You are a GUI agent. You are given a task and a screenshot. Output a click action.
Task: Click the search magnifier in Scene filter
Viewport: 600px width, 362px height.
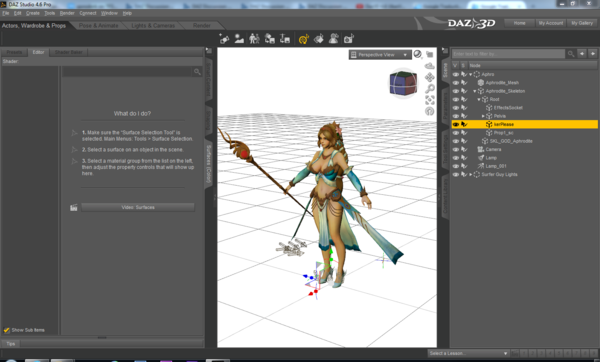pyautogui.click(x=571, y=54)
